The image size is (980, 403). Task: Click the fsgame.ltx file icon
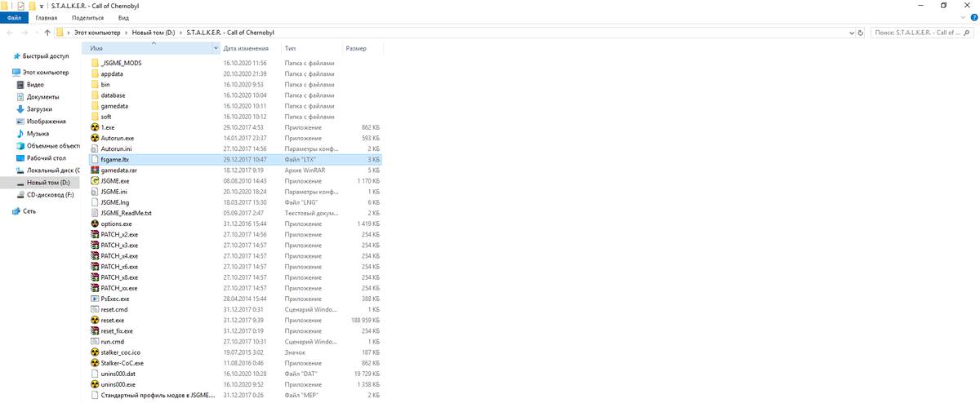(95, 160)
